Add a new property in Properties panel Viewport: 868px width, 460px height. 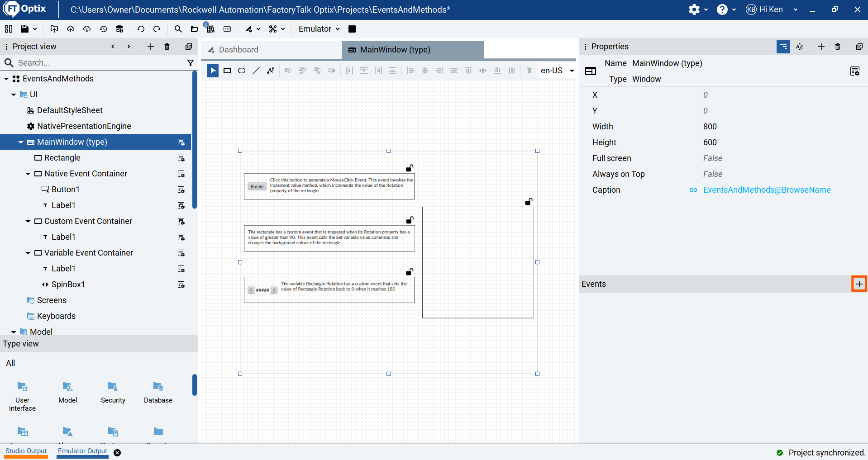pos(821,47)
